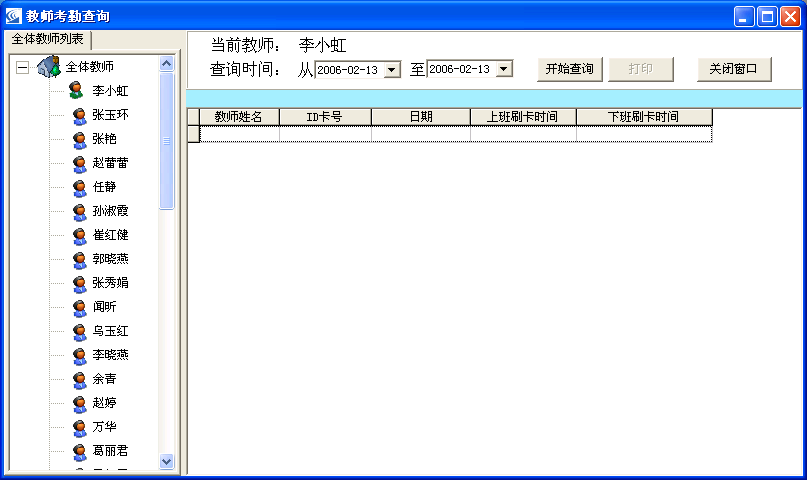
Task: Maximize the 教师考勤查询 window
Action: point(767,16)
